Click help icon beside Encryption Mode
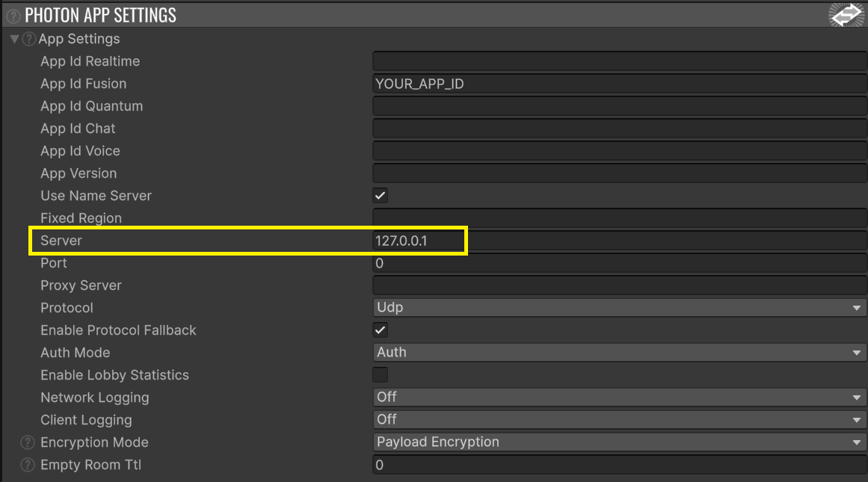Screen dimensions: 868x482 click(x=28, y=442)
